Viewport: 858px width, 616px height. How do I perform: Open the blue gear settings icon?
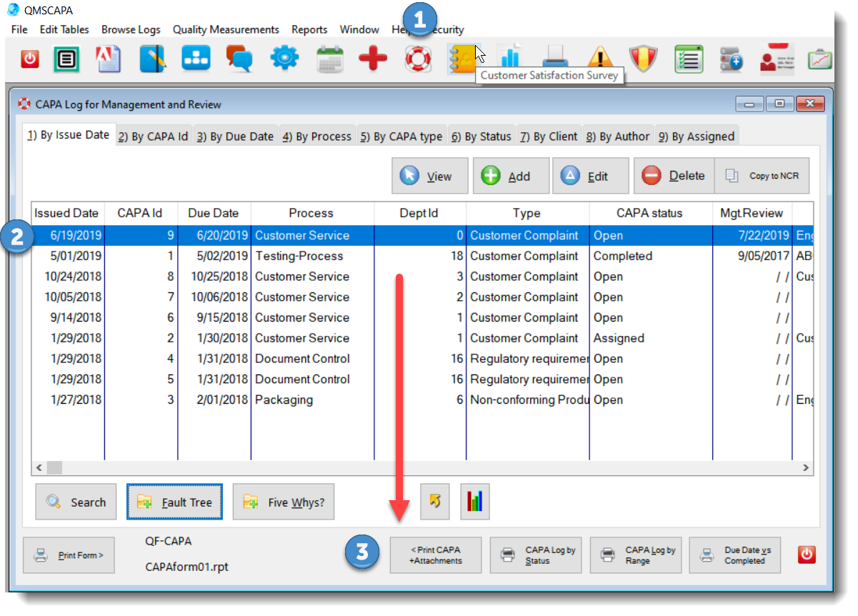click(x=284, y=59)
